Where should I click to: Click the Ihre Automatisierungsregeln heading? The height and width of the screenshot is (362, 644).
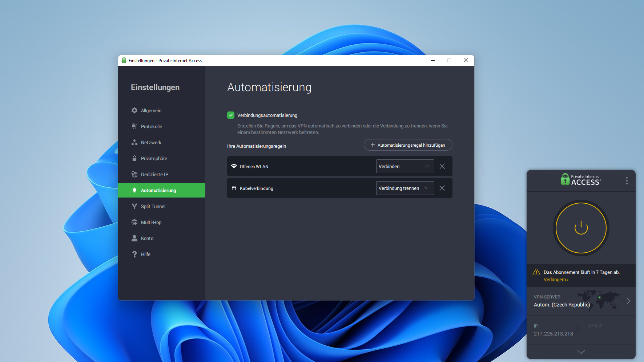click(257, 146)
